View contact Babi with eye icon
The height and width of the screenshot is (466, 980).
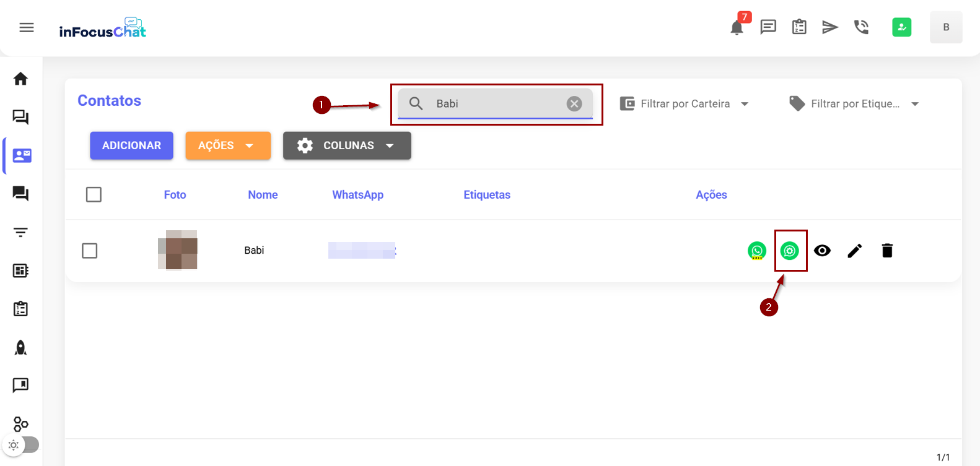(822, 251)
